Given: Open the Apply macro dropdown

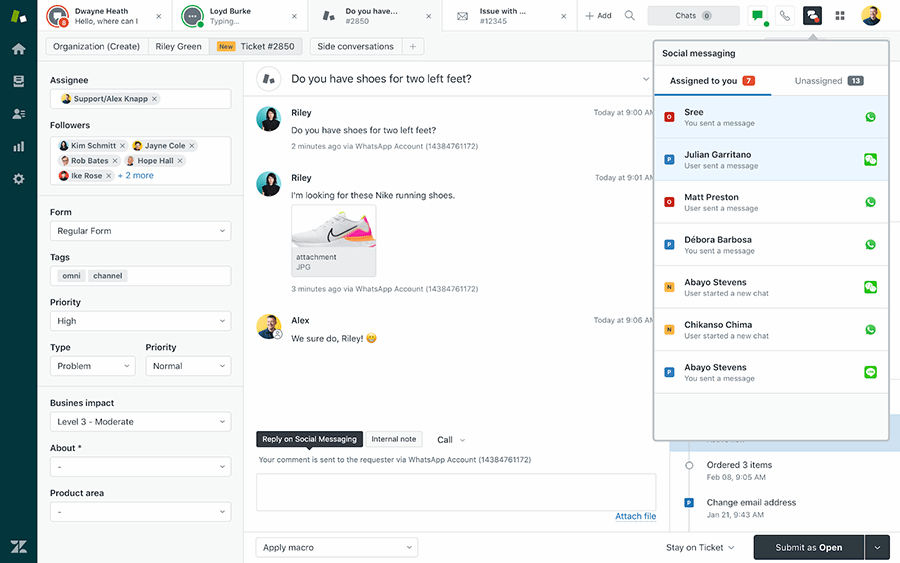Looking at the screenshot, I should (x=337, y=548).
